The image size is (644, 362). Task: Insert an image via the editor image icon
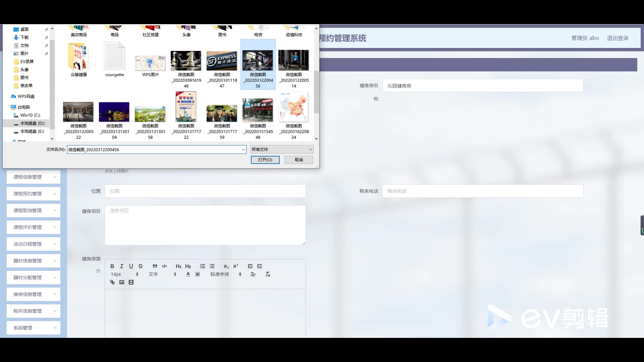coord(122,282)
